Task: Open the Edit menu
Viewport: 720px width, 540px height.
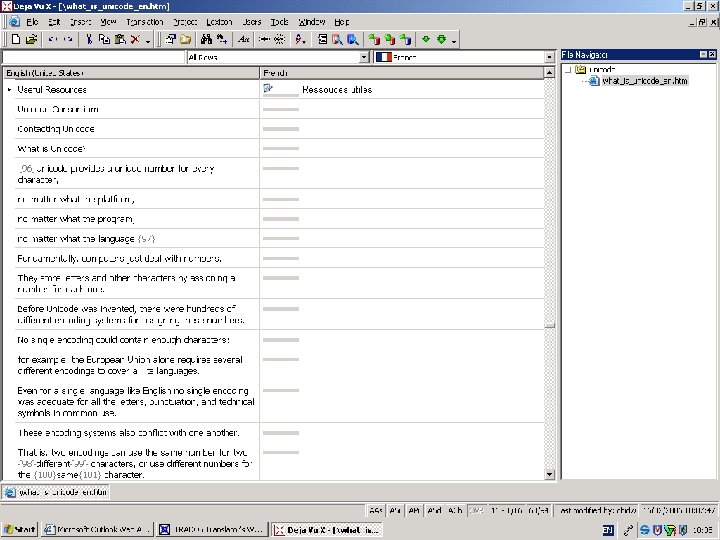Action: pyautogui.click(x=54, y=22)
